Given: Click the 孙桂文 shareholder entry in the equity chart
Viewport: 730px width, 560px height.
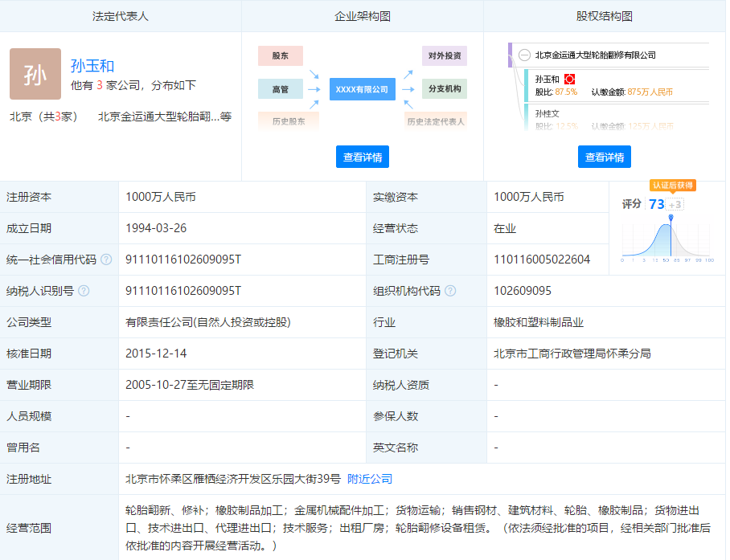Looking at the screenshot, I should tap(547, 113).
